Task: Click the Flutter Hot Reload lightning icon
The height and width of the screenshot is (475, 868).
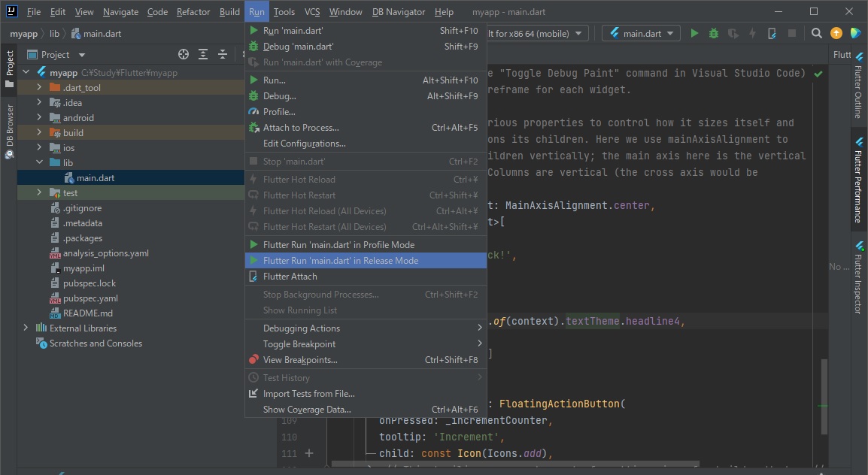Action: tap(752, 33)
